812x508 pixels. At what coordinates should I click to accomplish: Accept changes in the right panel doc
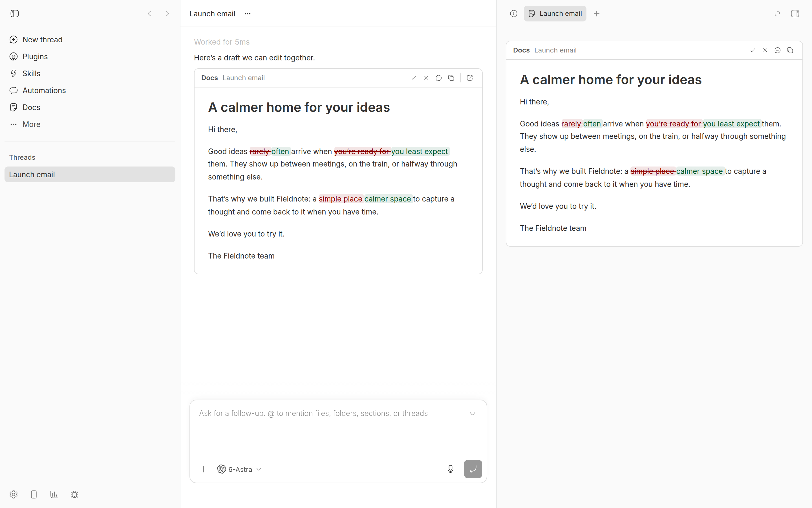pos(753,51)
